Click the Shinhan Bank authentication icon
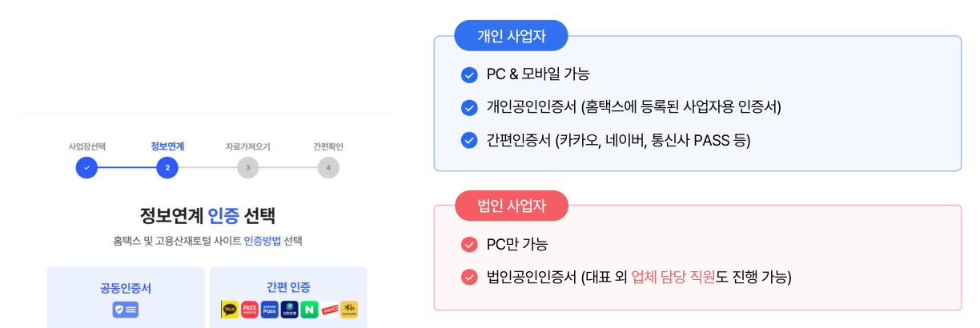Viewport: 980px width, 328px height. coord(289,309)
